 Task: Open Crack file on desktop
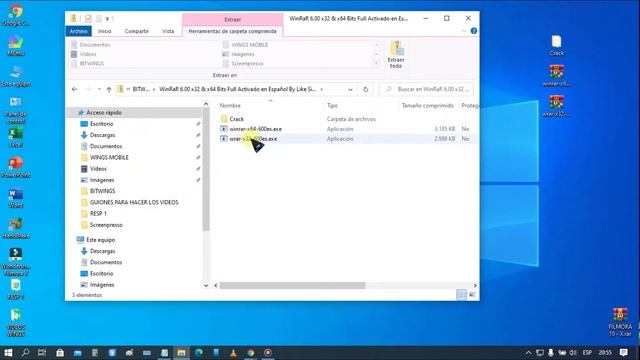pos(556,46)
